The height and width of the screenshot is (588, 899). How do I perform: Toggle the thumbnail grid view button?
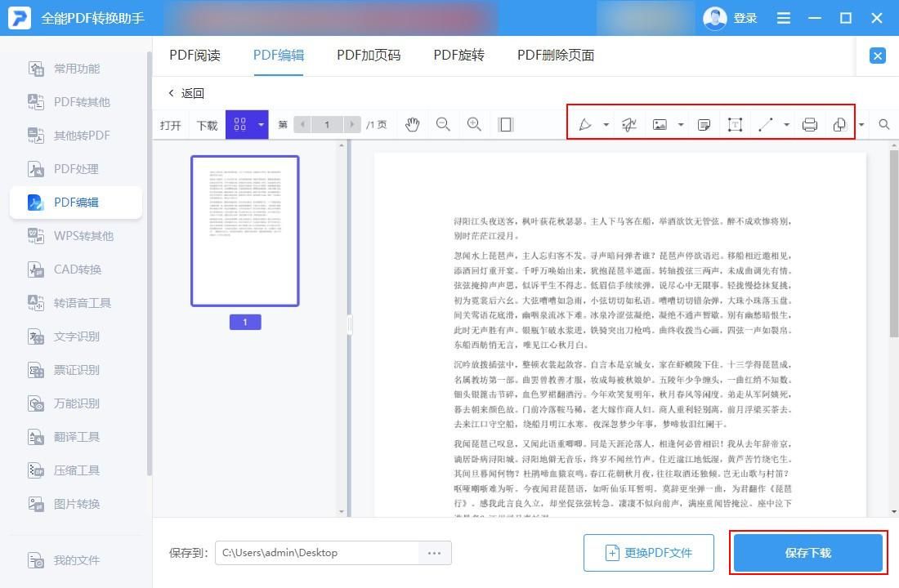coord(239,124)
